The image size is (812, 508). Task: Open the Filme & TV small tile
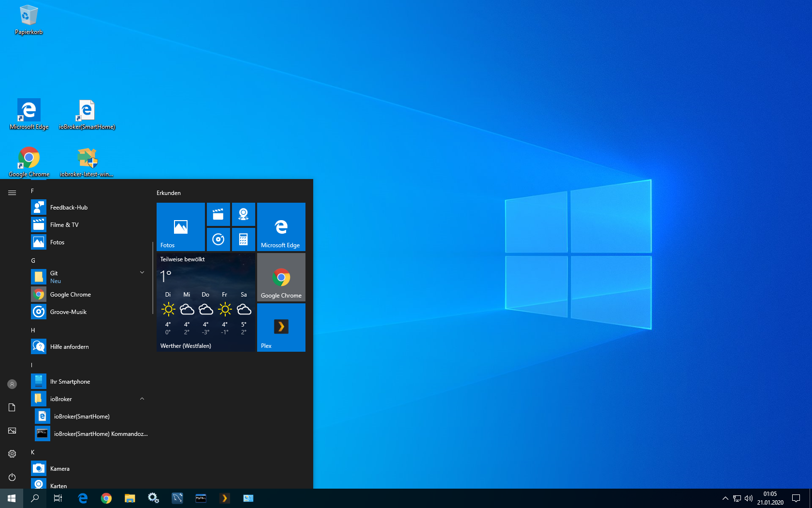(218, 214)
